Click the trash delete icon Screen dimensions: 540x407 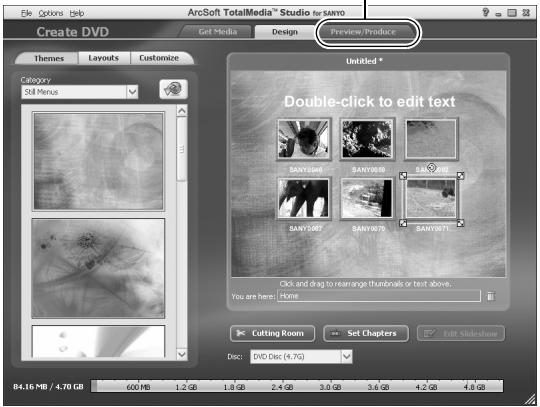click(x=490, y=296)
